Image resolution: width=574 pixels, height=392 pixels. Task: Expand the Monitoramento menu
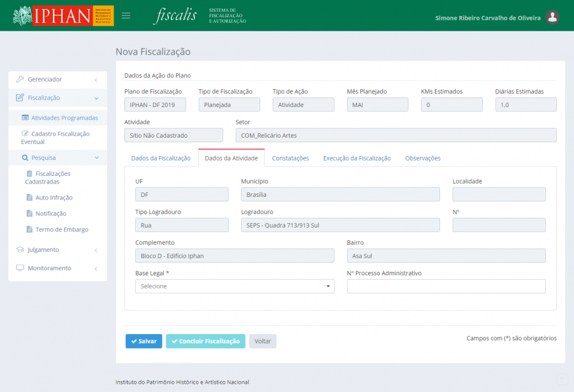57,268
